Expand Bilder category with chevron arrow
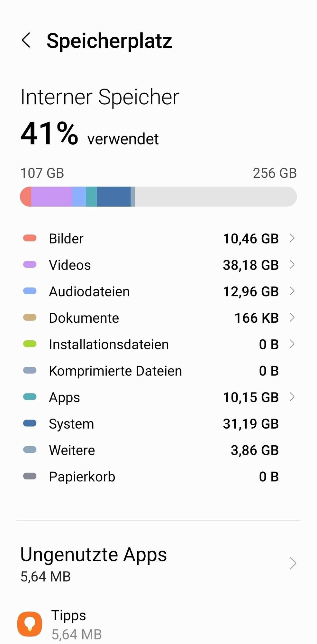 click(x=292, y=238)
